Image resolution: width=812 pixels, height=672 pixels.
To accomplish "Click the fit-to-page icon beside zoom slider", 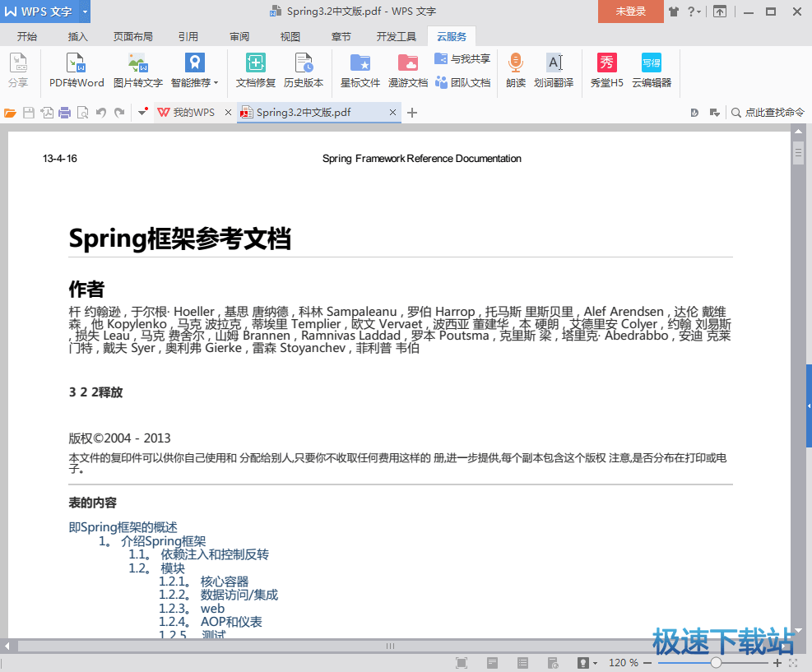I will 793,663.
